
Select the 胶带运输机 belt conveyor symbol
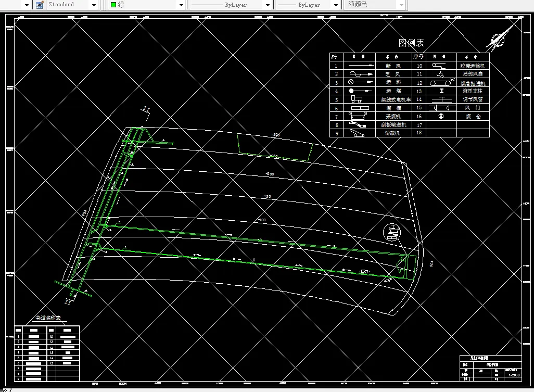[439, 65]
